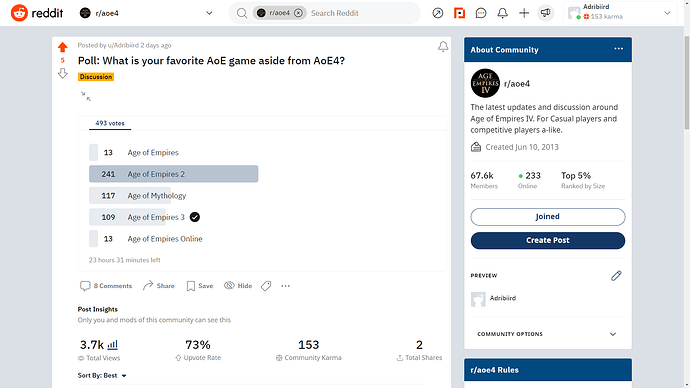This screenshot has height=388, width=690.
Task: Open the post's more options ellipsis menu
Action: coord(286,286)
